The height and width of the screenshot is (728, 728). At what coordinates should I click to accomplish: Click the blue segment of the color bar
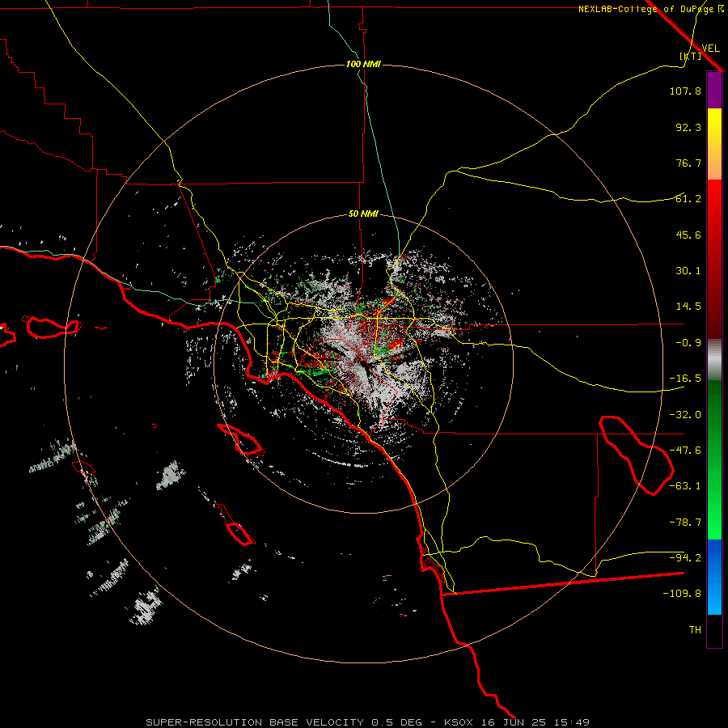(x=714, y=577)
